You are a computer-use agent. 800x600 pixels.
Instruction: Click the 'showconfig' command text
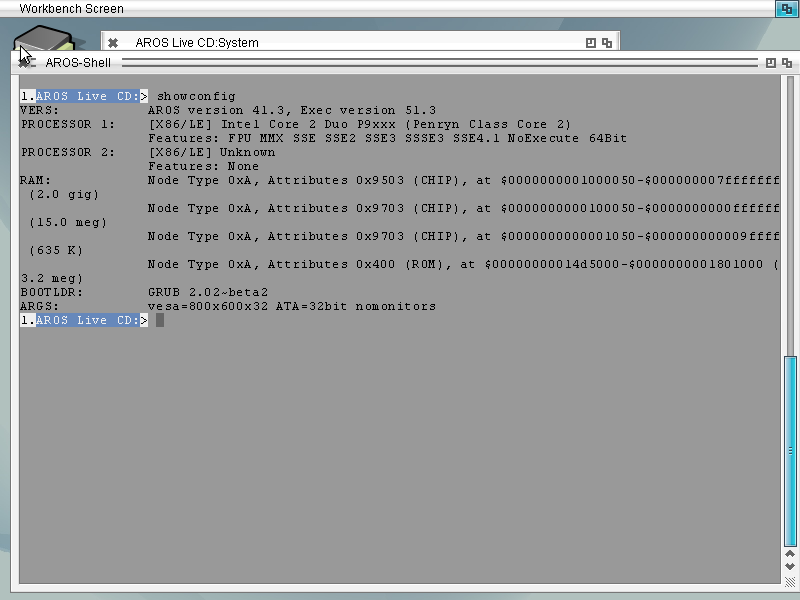(x=196, y=96)
